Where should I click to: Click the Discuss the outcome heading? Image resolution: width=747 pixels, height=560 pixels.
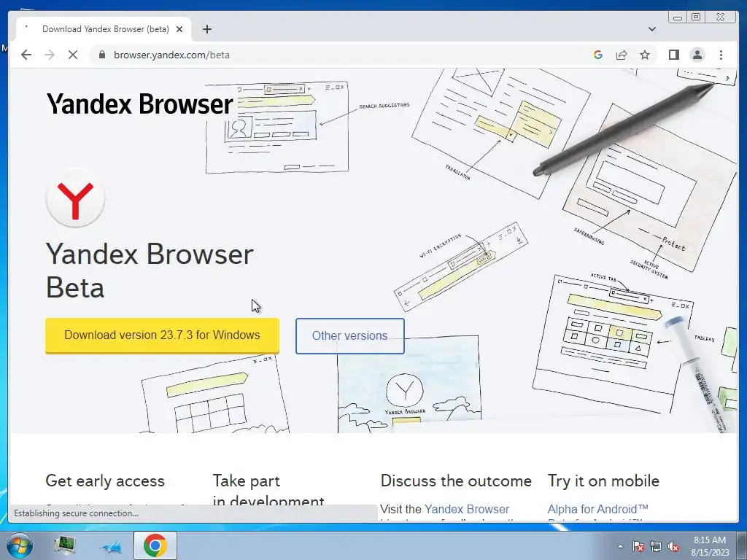[456, 481]
